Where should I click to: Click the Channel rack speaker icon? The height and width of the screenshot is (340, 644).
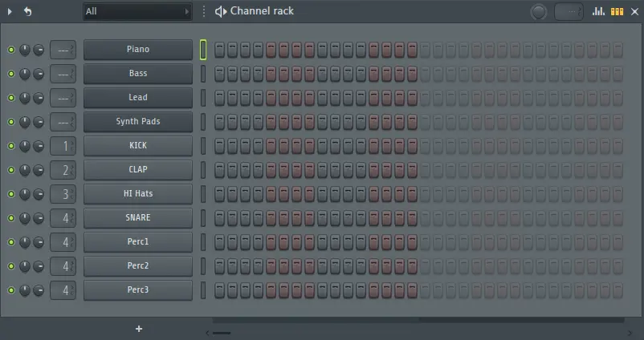point(221,11)
